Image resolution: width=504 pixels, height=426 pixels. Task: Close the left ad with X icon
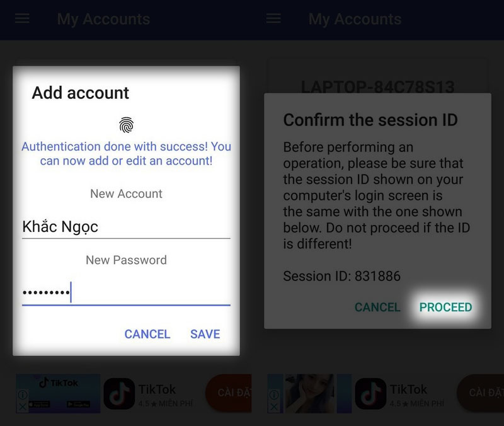pyautogui.click(x=23, y=407)
